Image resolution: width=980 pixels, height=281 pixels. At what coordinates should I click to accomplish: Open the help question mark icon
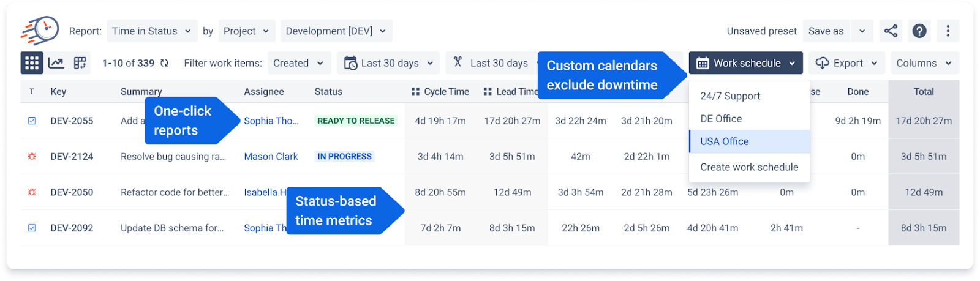click(x=919, y=31)
